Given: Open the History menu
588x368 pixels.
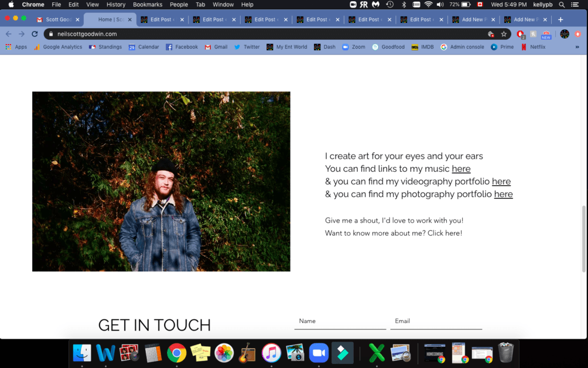Looking at the screenshot, I should (x=116, y=5).
